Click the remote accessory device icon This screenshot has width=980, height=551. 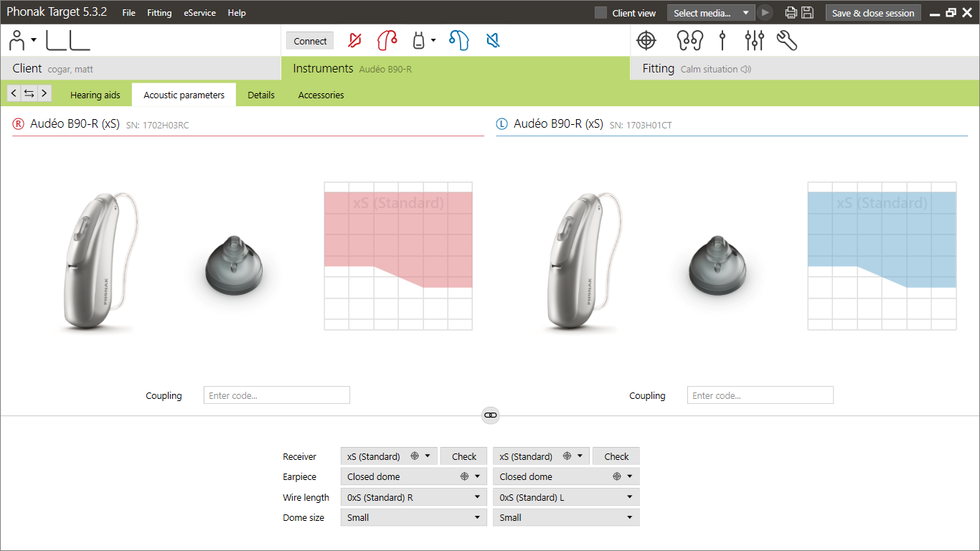418,41
